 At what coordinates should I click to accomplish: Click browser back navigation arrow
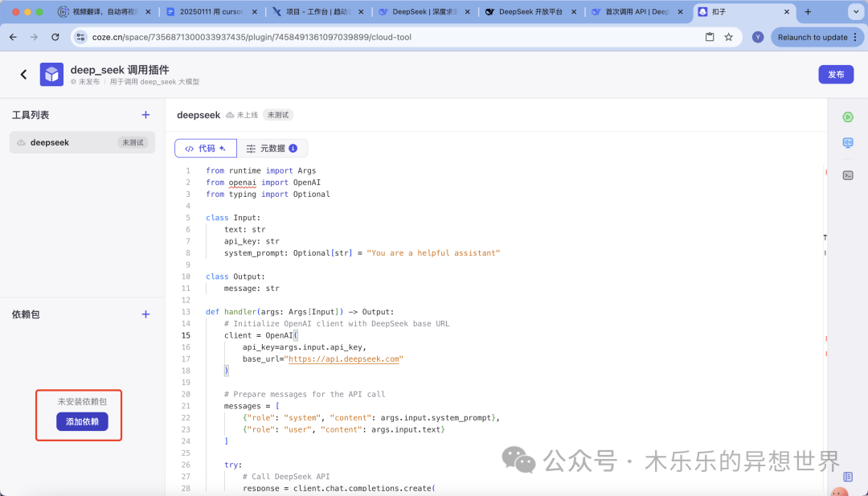click(x=14, y=37)
